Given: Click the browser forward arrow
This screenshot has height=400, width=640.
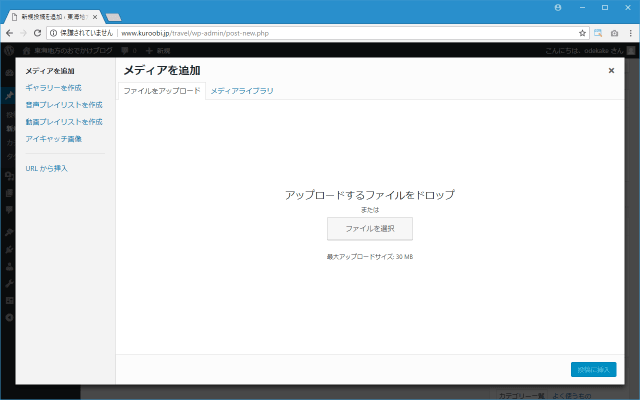Looking at the screenshot, I should click(23, 33).
